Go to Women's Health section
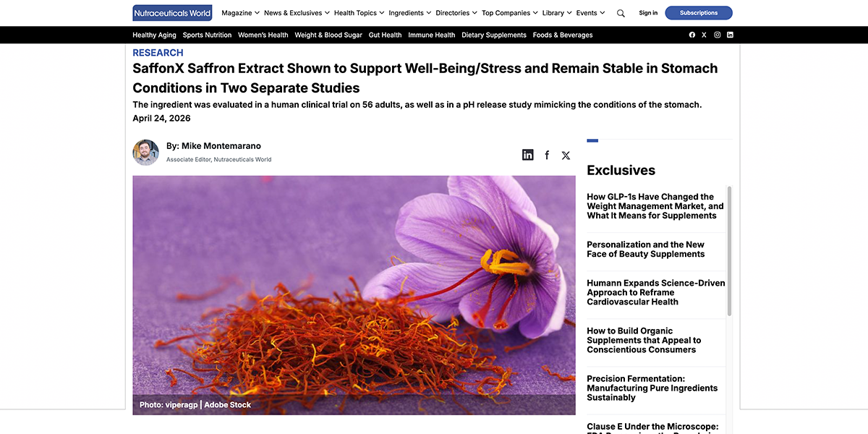The height and width of the screenshot is (434, 868). click(263, 35)
